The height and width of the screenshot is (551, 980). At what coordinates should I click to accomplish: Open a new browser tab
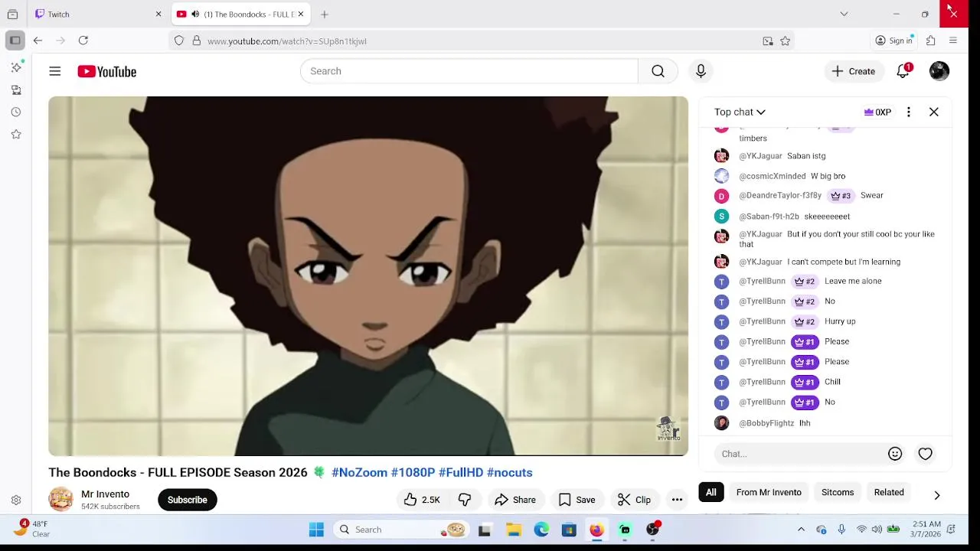325,15
